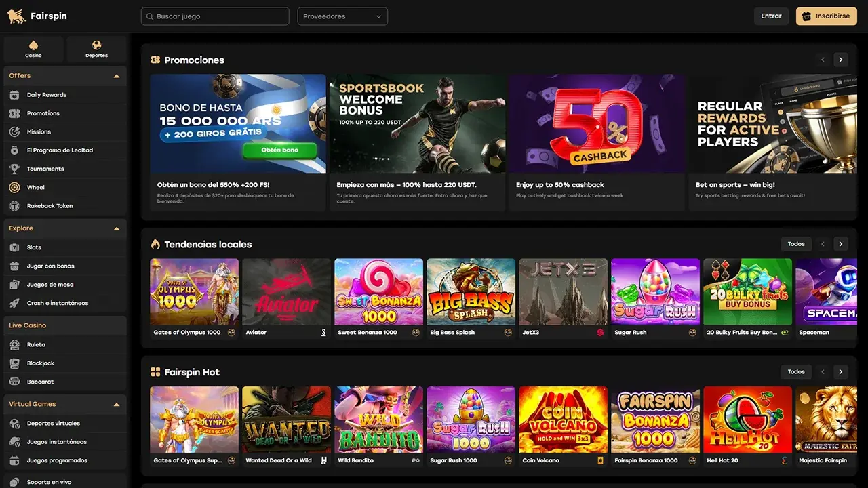Viewport: 868px width, 488px height.
Task: Select Juegos instantáneos icon
Action: point(14,442)
